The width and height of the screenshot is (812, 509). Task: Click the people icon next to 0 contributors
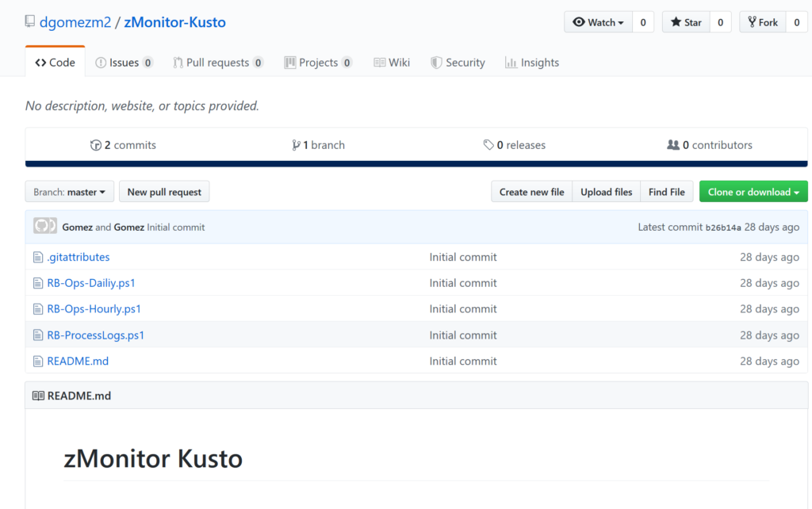coord(672,145)
